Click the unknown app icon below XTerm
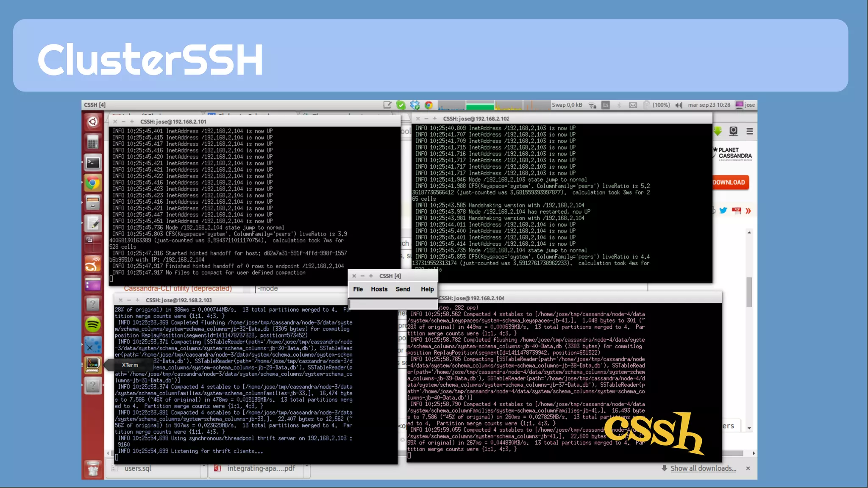Image resolution: width=868 pixels, height=488 pixels. coord(93,385)
